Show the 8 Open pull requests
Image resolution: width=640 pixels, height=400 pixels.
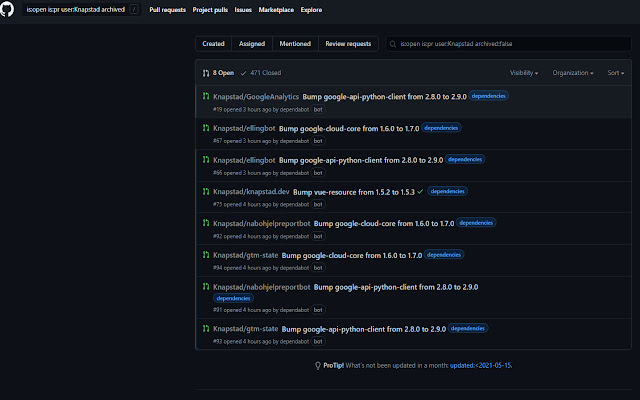[x=218, y=73]
